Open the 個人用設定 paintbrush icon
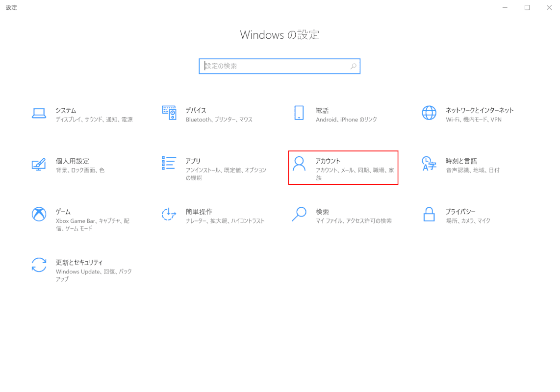The height and width of the screenshot is (392, 560). click(39, 164)
